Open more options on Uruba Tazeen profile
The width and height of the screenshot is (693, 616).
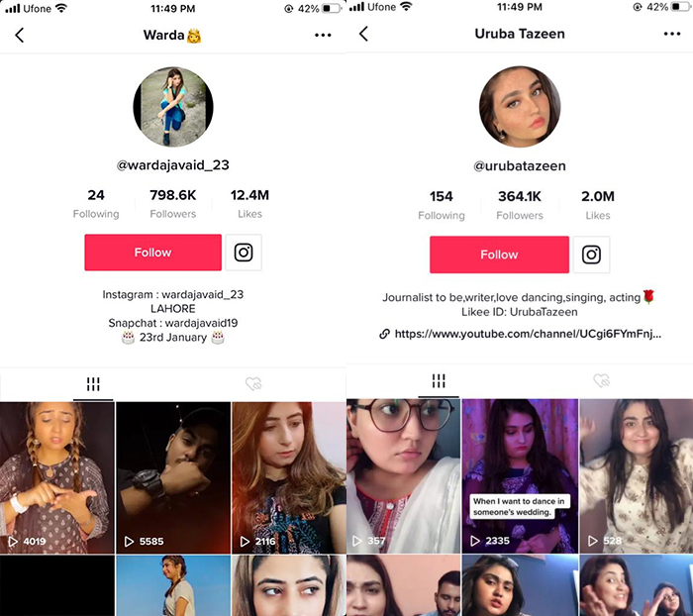(x=672, y=34)
